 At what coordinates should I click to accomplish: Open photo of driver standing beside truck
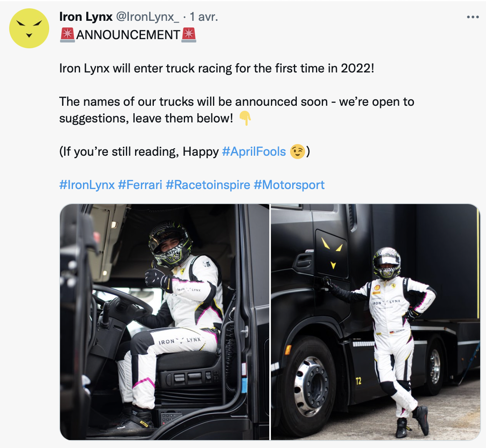point(376,322)
